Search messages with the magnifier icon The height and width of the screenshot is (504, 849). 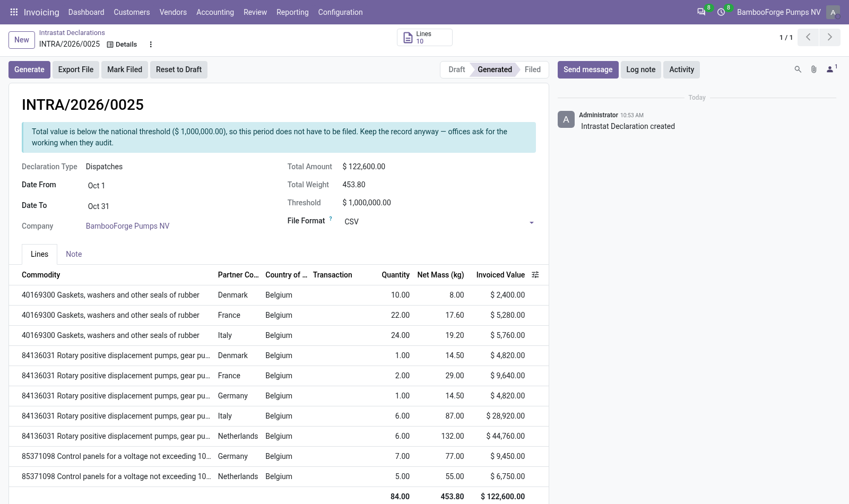point(798,69)
